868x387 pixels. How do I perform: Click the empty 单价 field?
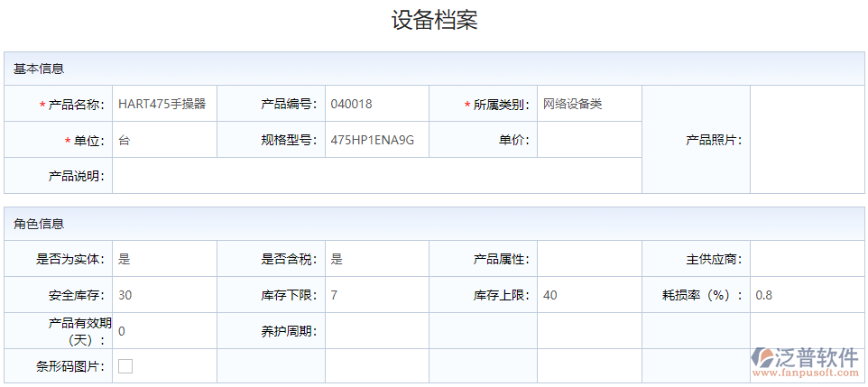589,140
